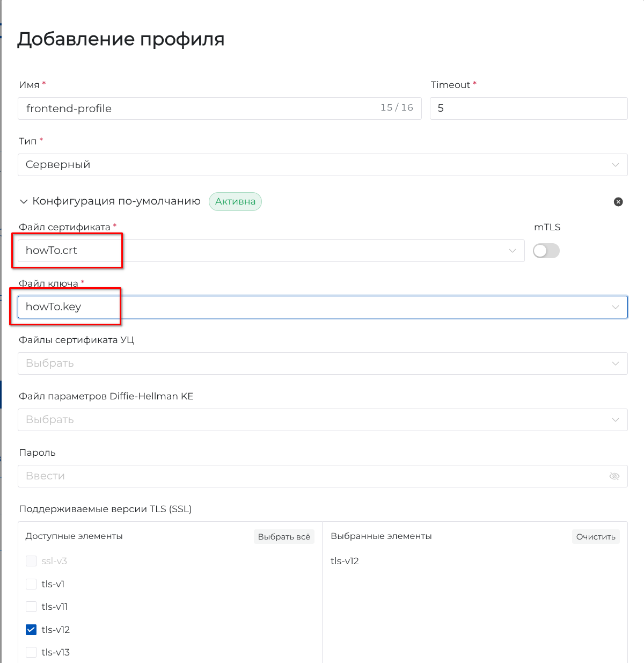
Task: Open the certificate file dropdown howTo.crt
Action: 271,251
